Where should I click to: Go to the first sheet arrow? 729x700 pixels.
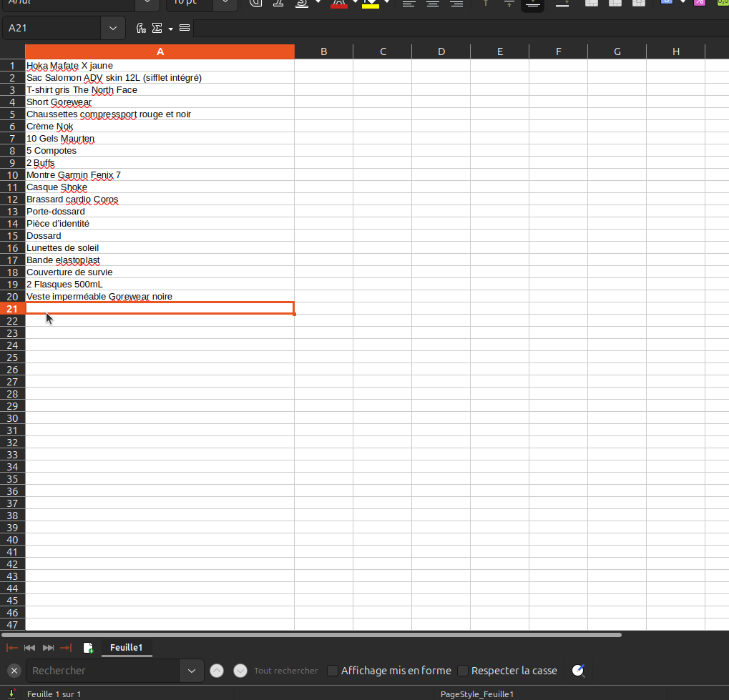tap(12, 648)
